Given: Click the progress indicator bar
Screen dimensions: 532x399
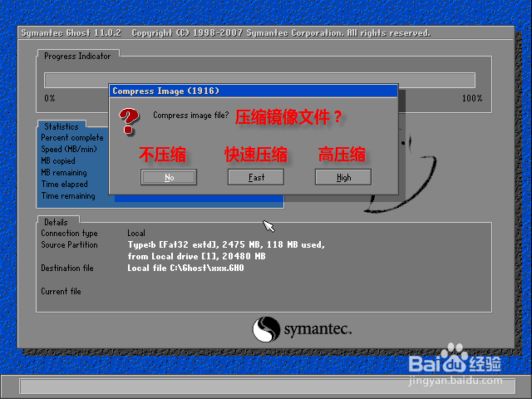Looking at the screenshot, I should 259,80.
